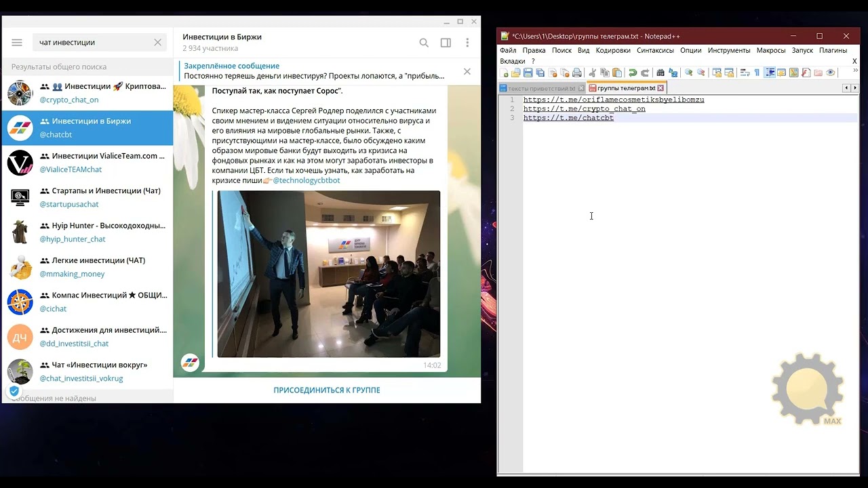Toggle the Telegram side info panel
This screenshot has width=868, height=488.
(x=446, y=43)
